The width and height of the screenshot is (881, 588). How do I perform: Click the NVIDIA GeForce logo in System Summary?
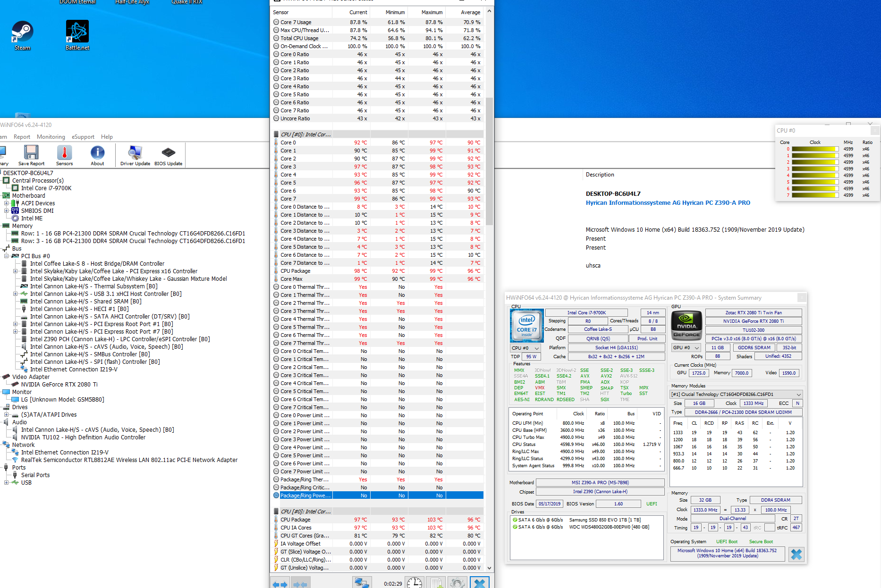[686, 326]
